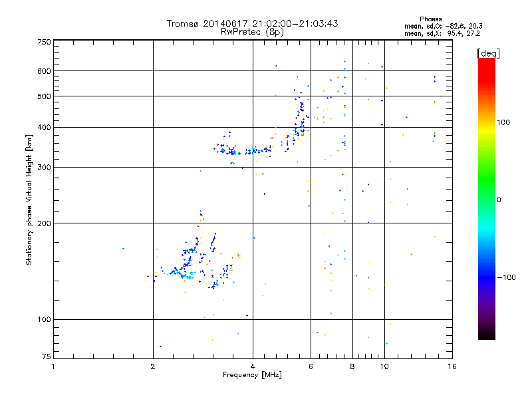
Task: Select the 'mean, sd,X: 95.4, 27.2' line
Action: [442, 34]
